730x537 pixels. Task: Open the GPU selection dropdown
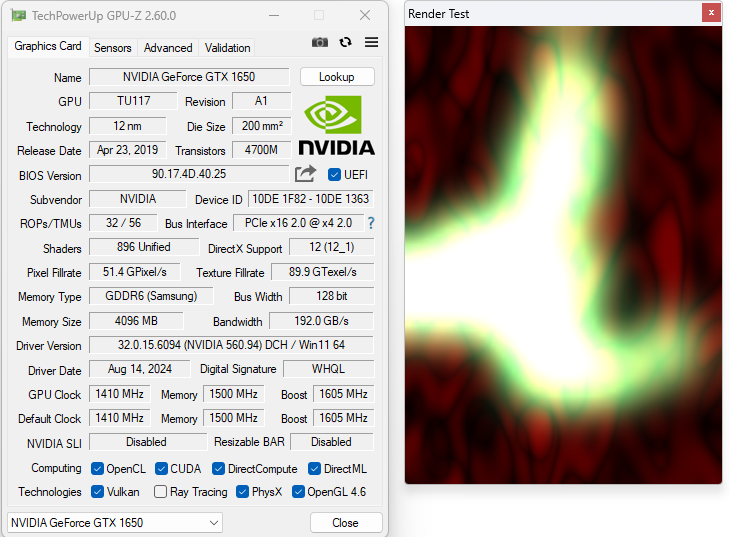tap(115, 523)
